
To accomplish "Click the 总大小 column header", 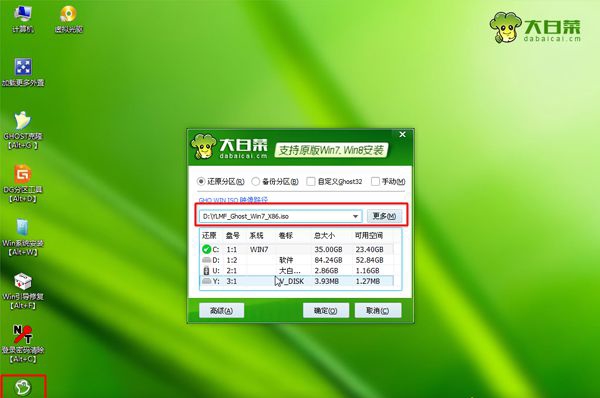I will point(324,235).
